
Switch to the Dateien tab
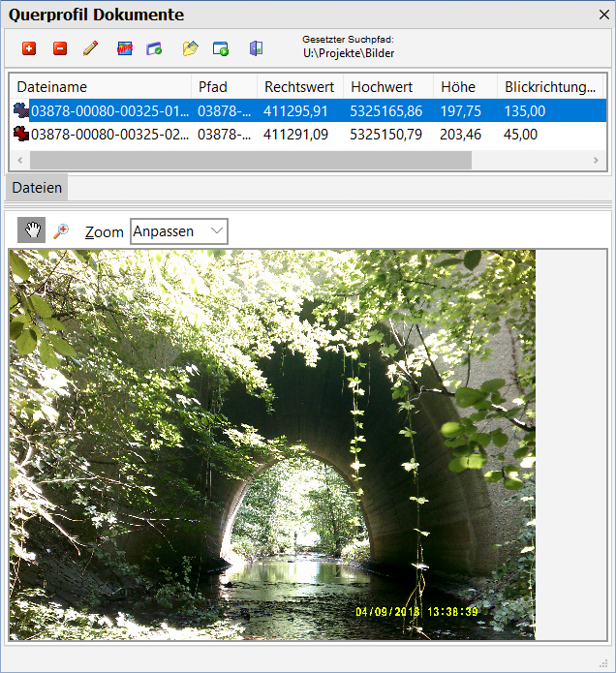pos(37,188)
